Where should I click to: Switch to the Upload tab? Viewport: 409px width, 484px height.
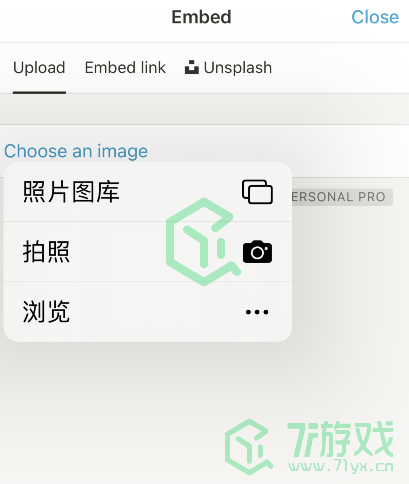39,68
